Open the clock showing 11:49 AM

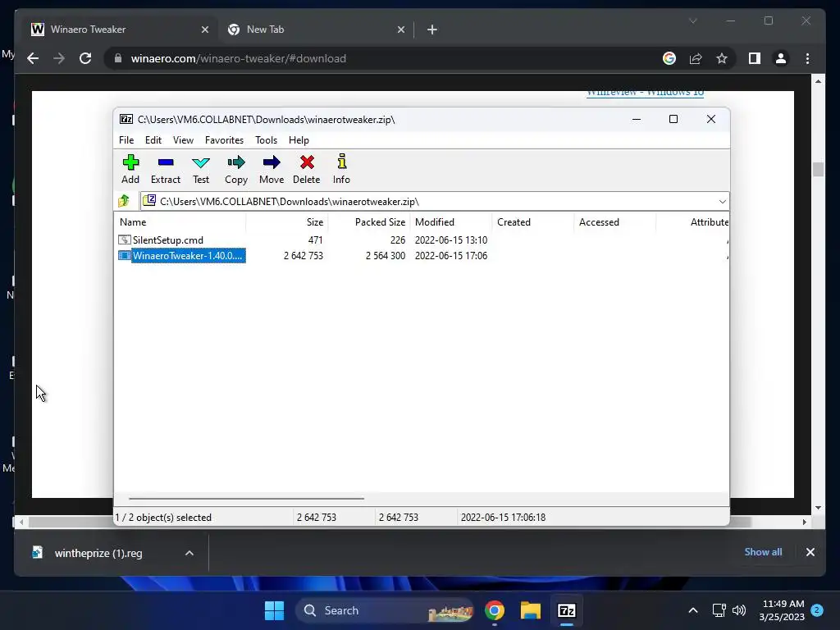coord(782,610)
